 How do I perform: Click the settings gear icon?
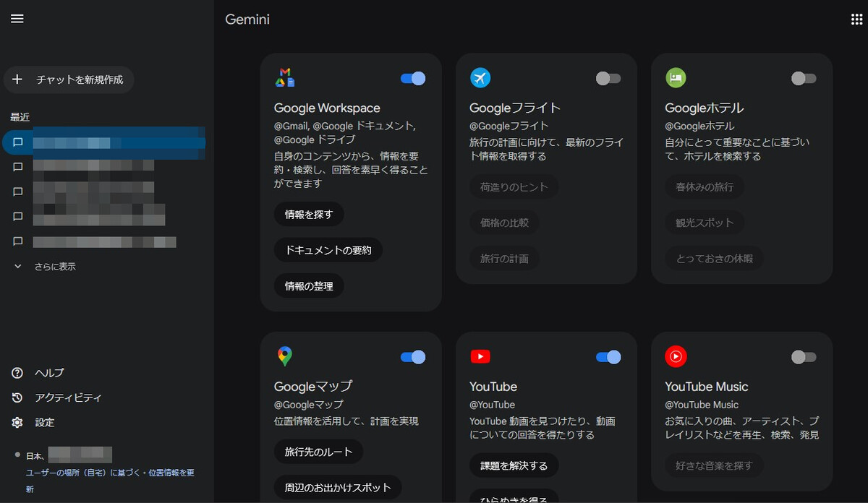point(18,422)
